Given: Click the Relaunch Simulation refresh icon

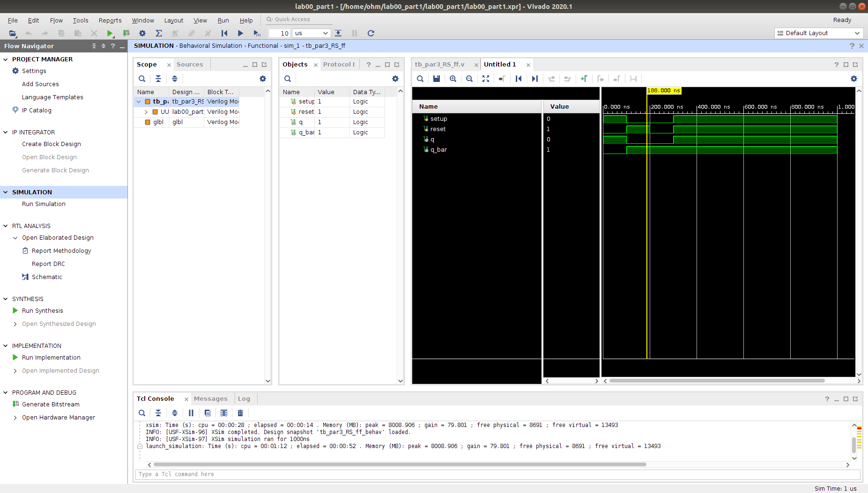Looking at the screenshot, I should [x=371, y=33].
